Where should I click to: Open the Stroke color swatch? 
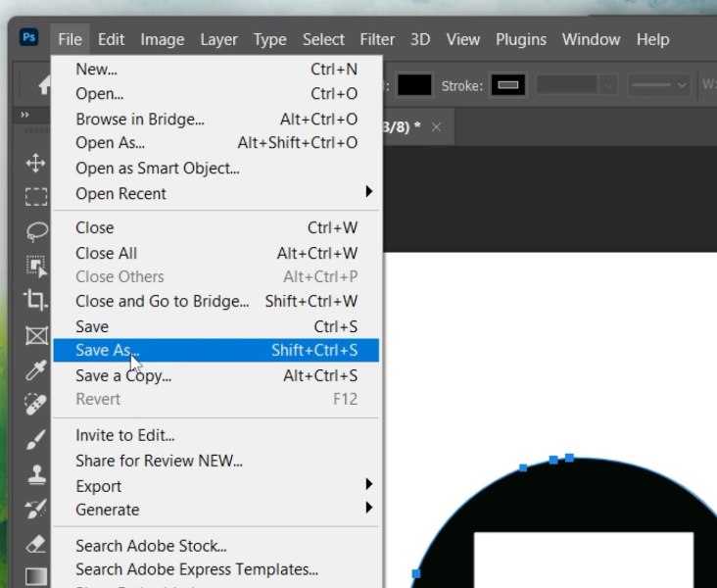pyautogui.click(x=508, y=85)
